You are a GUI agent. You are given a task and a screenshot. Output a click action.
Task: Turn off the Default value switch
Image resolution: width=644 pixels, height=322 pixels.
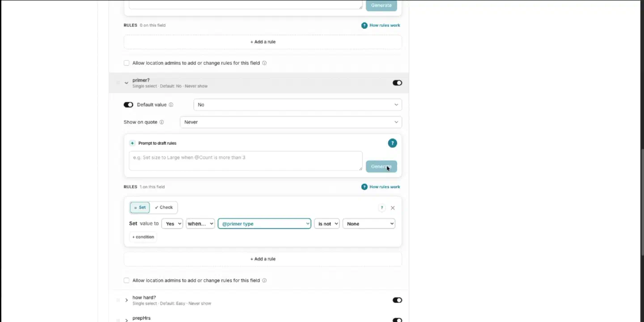coord(128,105)
